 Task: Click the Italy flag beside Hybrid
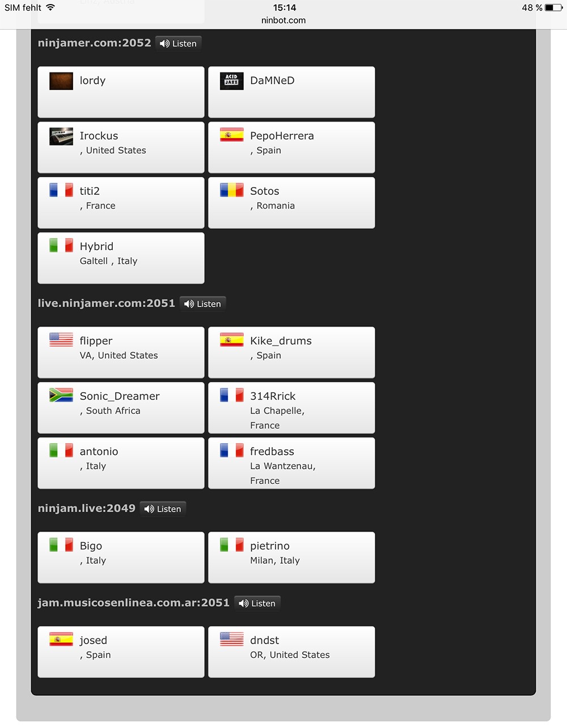pos(61,245)
